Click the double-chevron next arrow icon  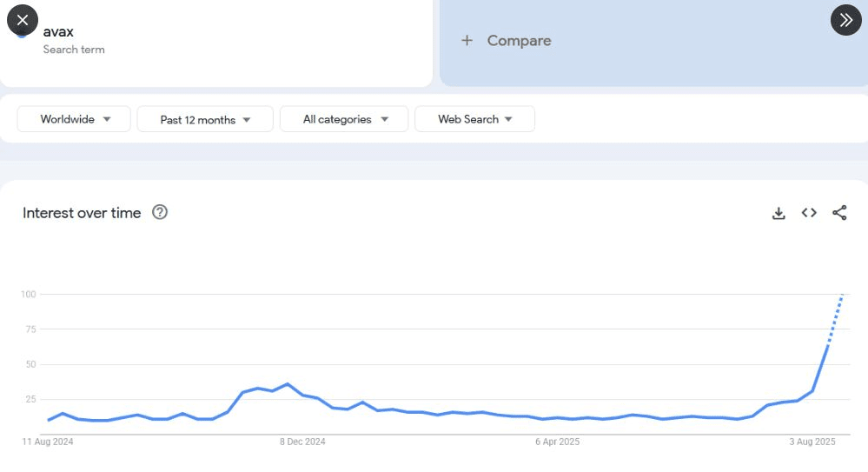(846, 20)
